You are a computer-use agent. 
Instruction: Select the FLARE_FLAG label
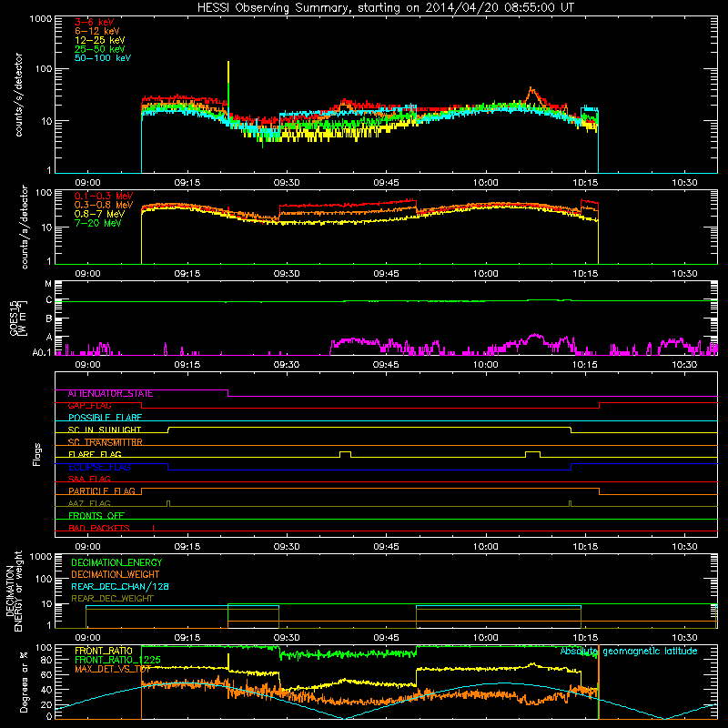(95, 454)
